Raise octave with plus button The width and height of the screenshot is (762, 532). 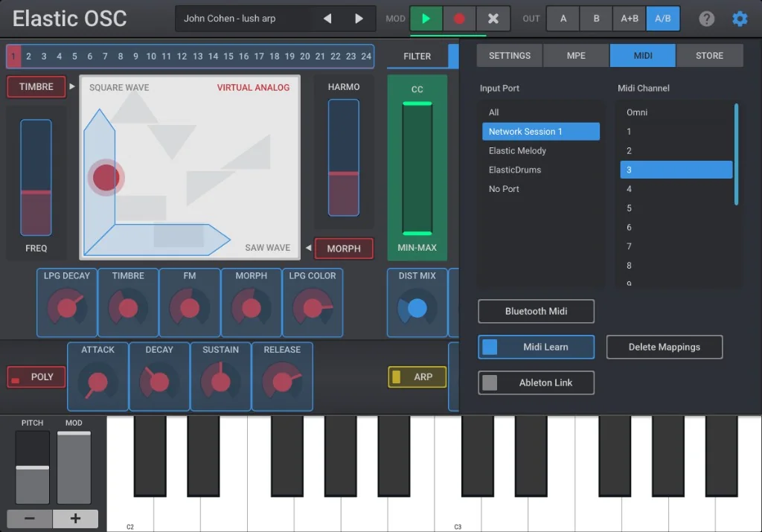(75, 519)
